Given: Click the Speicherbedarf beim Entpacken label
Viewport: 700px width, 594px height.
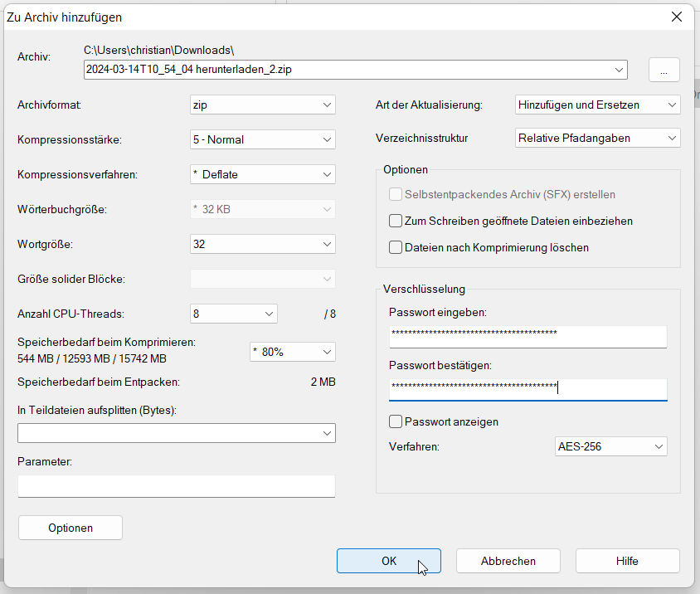Looking at the screenshot, I should point(99,382).
